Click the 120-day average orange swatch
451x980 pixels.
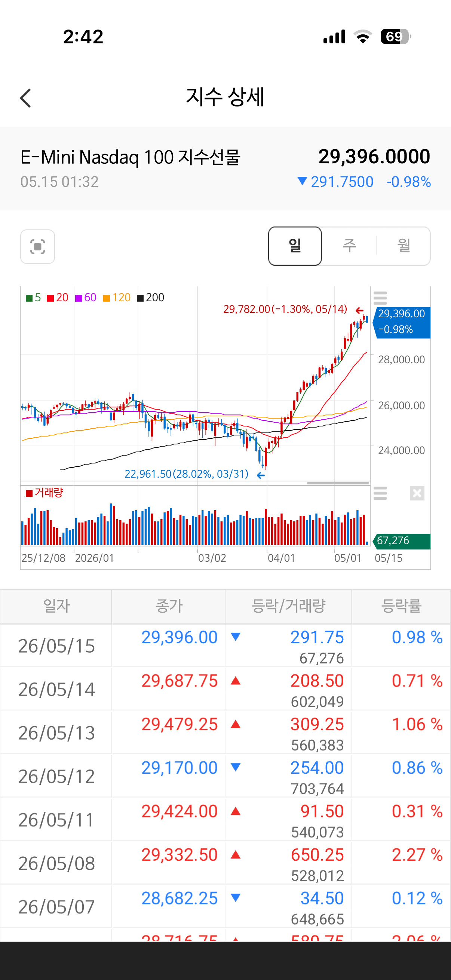pos(107,298)
